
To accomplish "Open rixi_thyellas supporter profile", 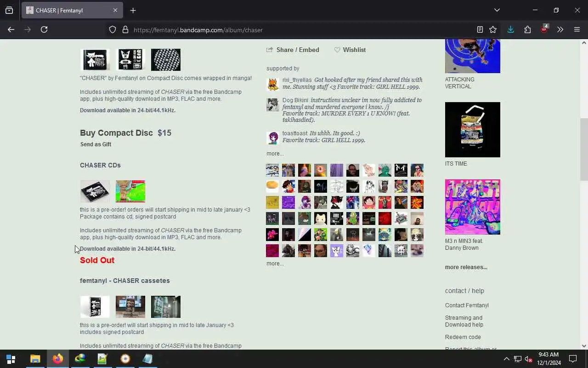I will 297,80.
